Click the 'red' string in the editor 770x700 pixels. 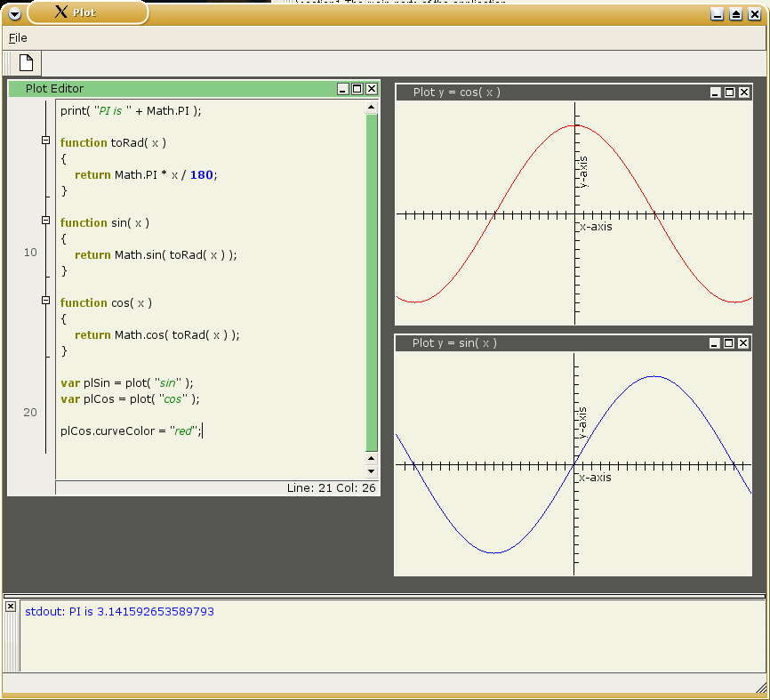point(183,430)
